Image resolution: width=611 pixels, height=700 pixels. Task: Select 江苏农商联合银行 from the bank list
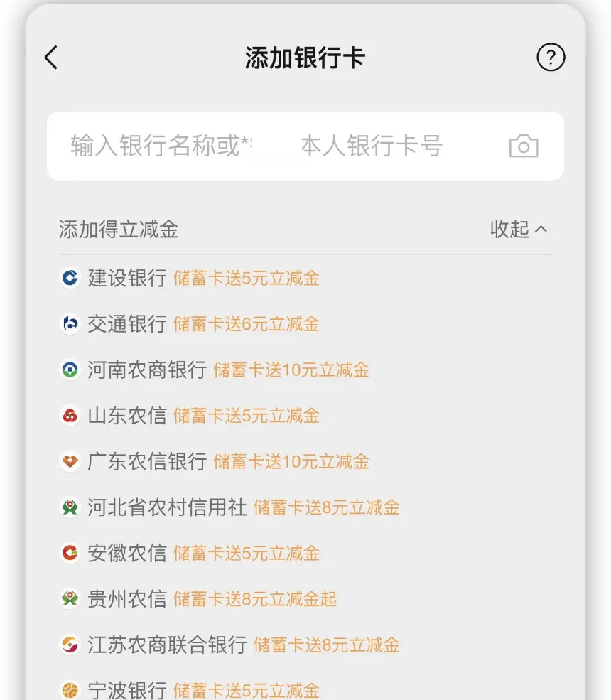[167, 645]
